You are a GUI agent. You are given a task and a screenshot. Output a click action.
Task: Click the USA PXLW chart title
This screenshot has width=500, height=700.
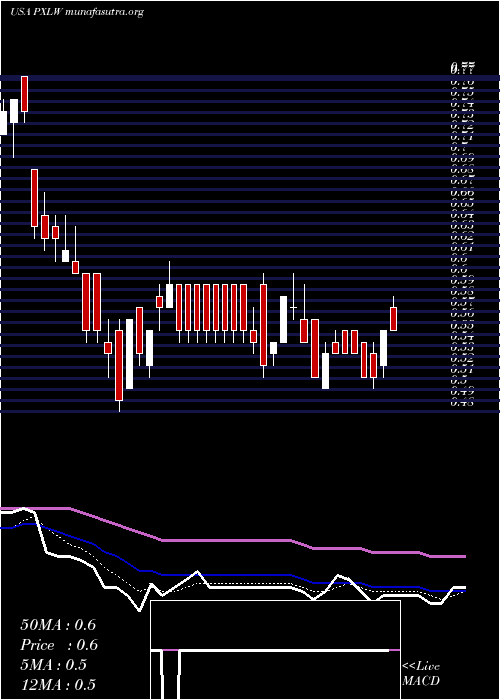tap(77, 12)
